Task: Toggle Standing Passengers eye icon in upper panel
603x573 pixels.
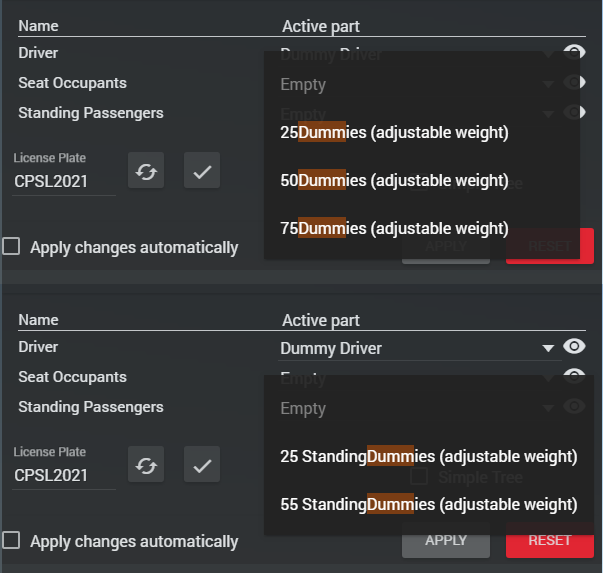Action: (574, 113)
